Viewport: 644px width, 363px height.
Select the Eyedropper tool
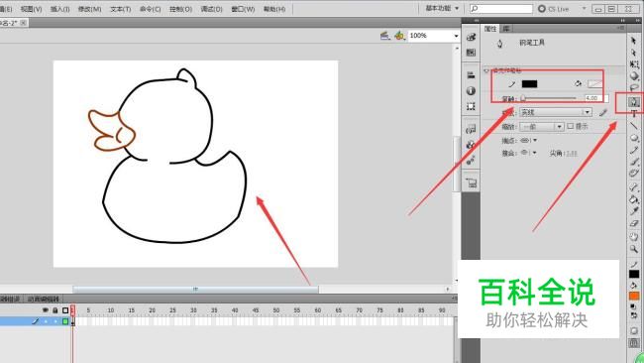tap(634, 211)
